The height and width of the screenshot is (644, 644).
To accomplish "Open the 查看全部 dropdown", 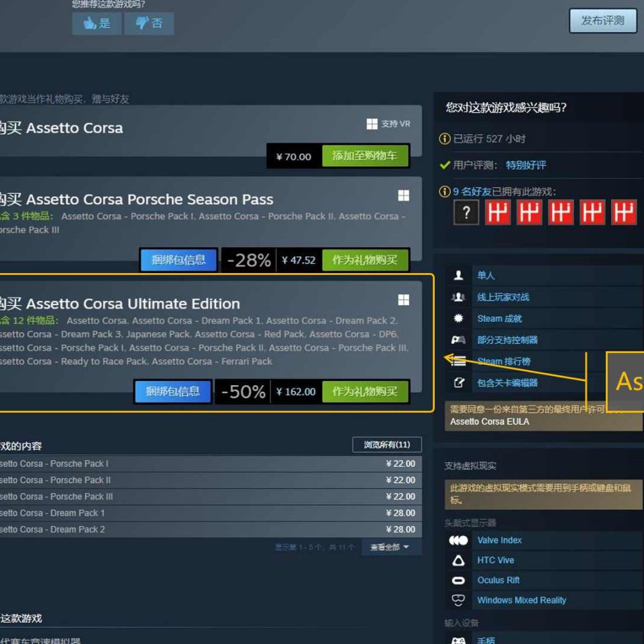I will tap(391, 547).
